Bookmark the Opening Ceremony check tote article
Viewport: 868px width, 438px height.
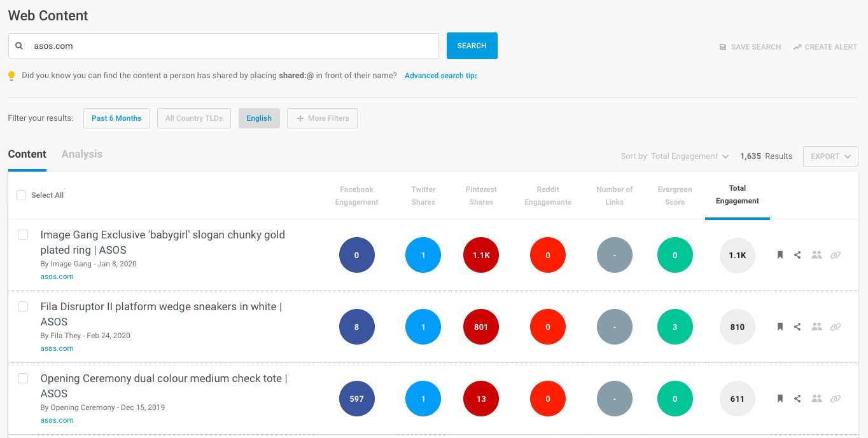tap(780, 399)
